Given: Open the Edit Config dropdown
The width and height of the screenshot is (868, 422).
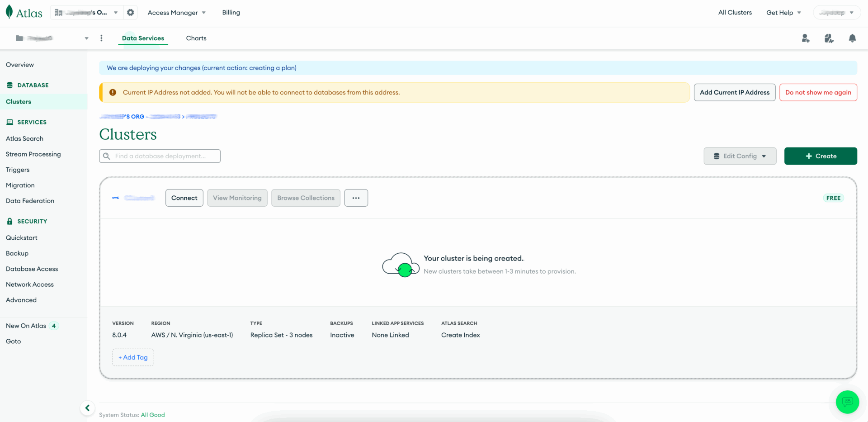Looking at the screenshot, I should pyautogui.click(x=740, y=156).
